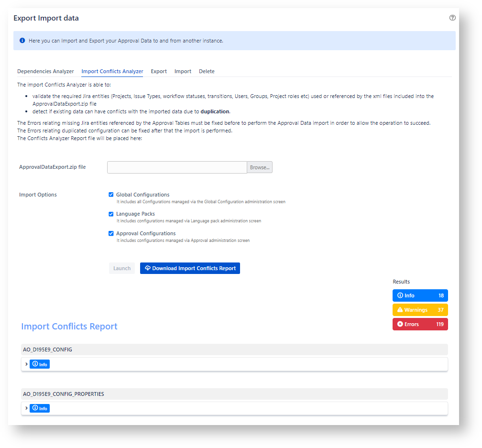The image size is (482, 448).
Task: Click the Info results circle icon
Action: pos(400,295)
